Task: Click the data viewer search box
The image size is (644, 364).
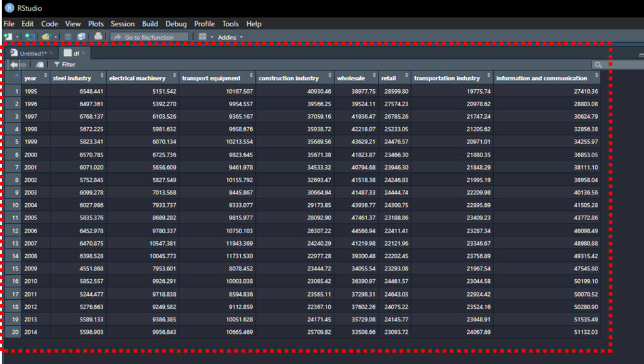Action: tap(619, 64)
